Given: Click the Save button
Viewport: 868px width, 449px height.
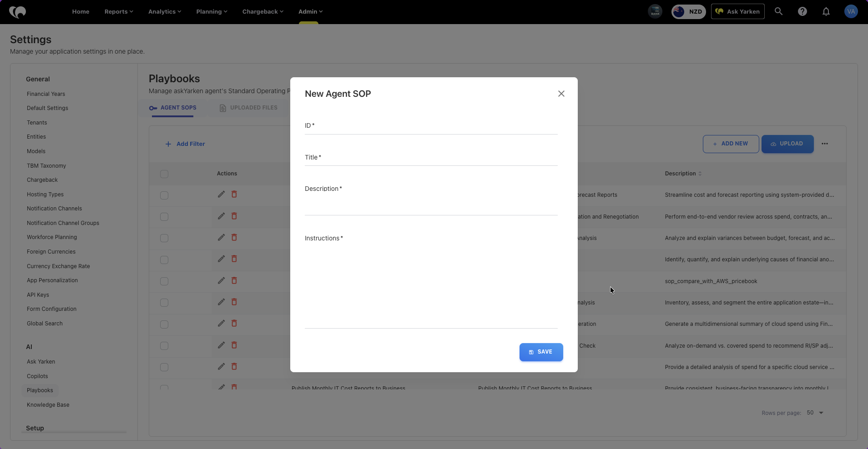Looking at the screenshot, I should pyautogui.click(x=541, y=352).
